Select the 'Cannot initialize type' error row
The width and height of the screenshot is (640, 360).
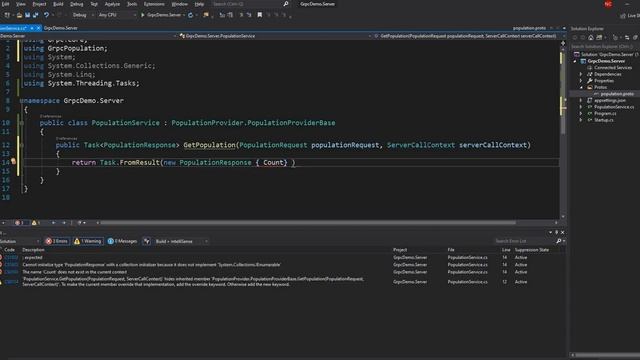point(282,264)
